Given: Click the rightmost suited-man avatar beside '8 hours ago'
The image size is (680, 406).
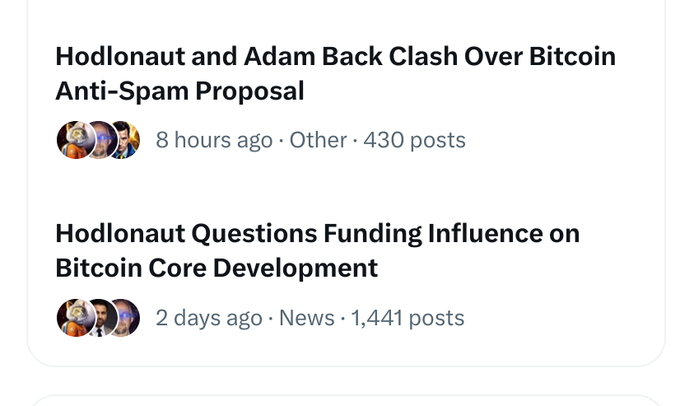Looking at the screenshot, I should [125, 140].
